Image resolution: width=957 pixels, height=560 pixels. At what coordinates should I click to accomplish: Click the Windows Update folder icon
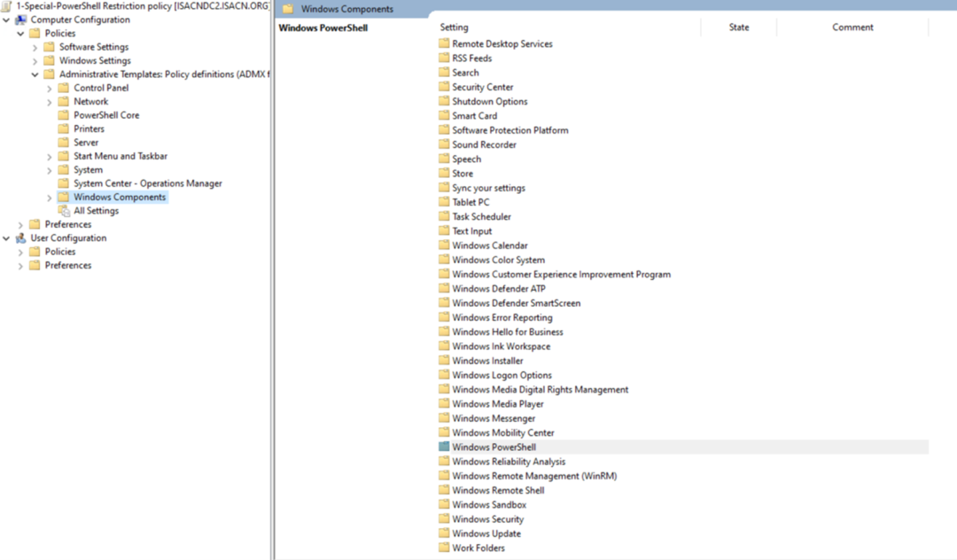(444, 533)
